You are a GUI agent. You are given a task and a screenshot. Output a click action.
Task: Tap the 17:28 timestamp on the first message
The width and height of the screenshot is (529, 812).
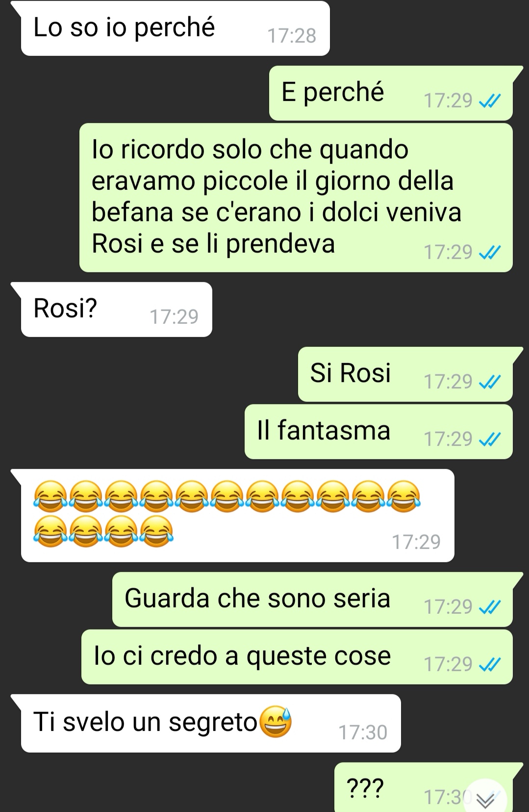pos(292,36)
